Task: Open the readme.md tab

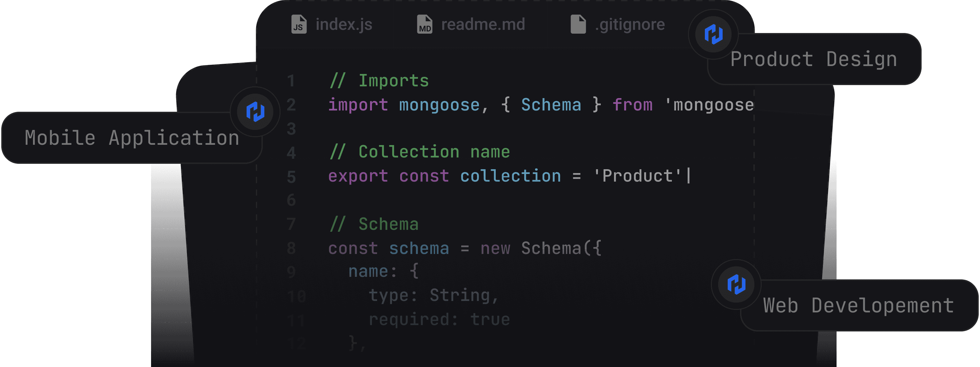Action: pos(483,25)
